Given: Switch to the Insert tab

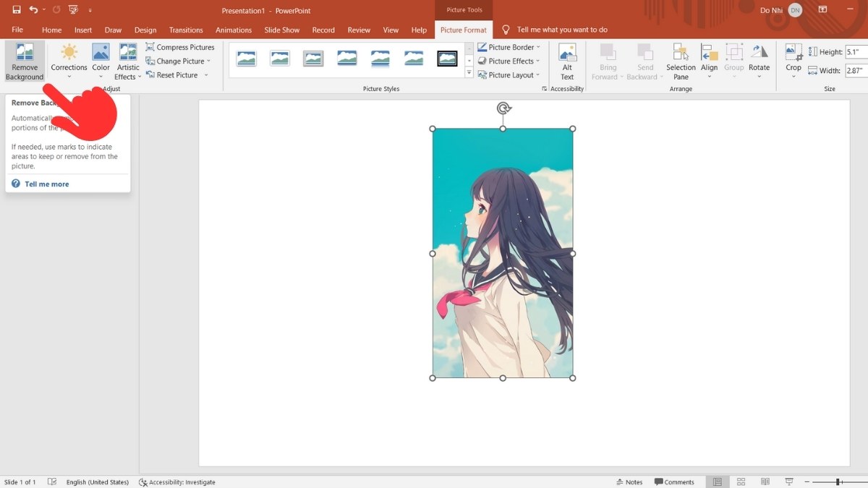Looking at the screenshot, I should [83, 30].
